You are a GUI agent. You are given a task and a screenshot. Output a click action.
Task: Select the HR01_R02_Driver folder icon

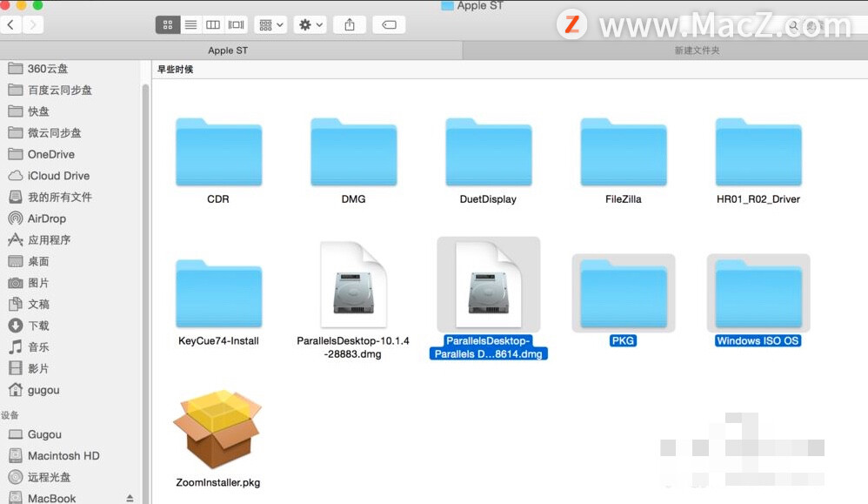click(758, 152)
